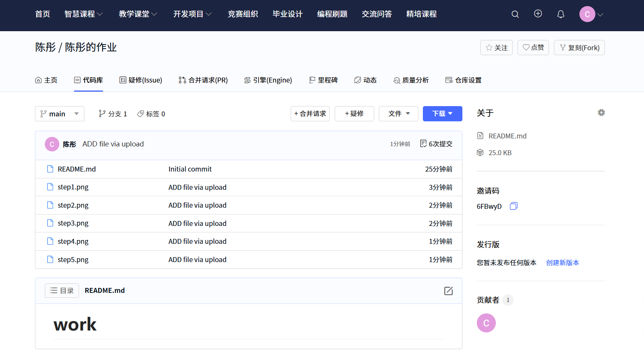Open notifications bell icon
This screenshot has width=644, height=356.
(560, 14)
